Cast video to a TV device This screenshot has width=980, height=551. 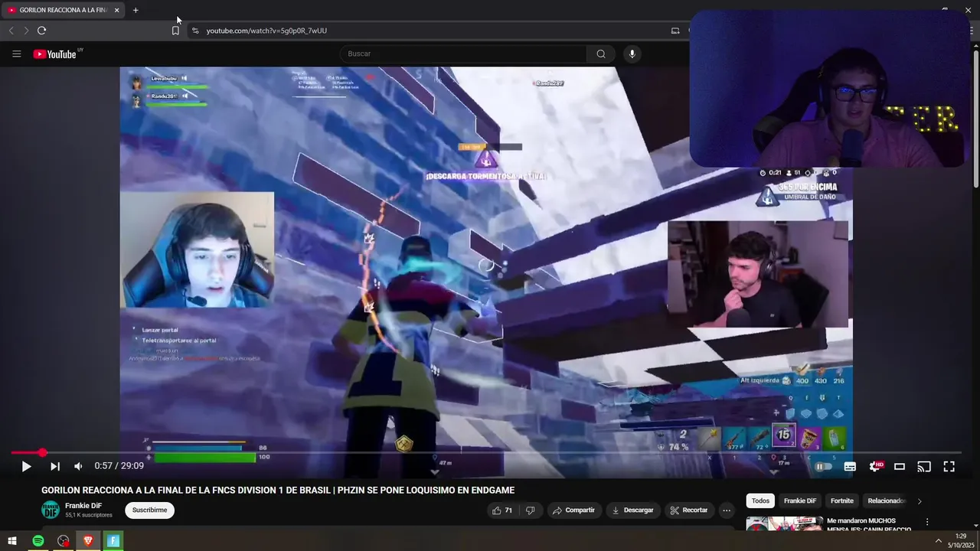coord(924,466)
